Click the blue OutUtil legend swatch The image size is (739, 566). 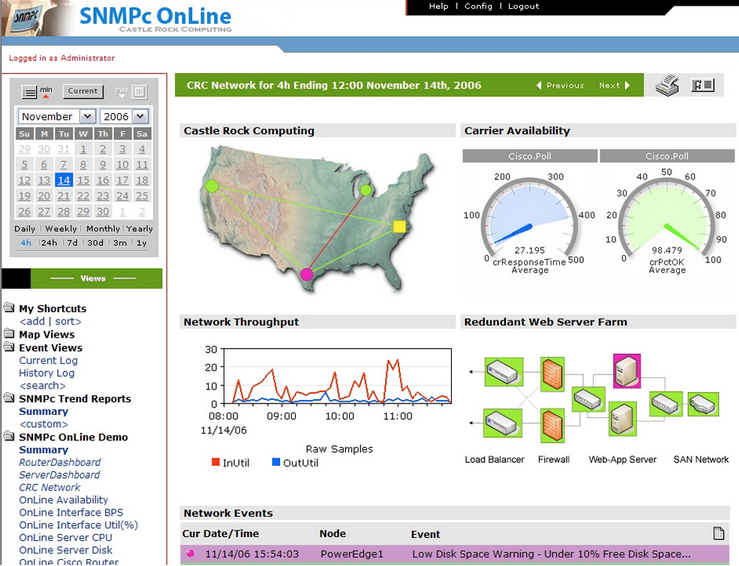coord(276,462)
